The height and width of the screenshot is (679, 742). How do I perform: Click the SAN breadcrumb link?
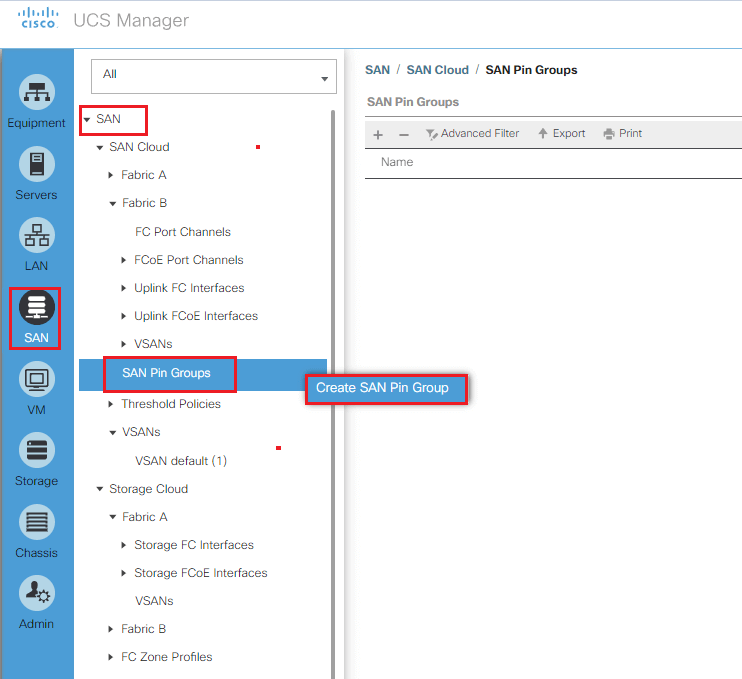pyautogui.click(x=378, y=70)
